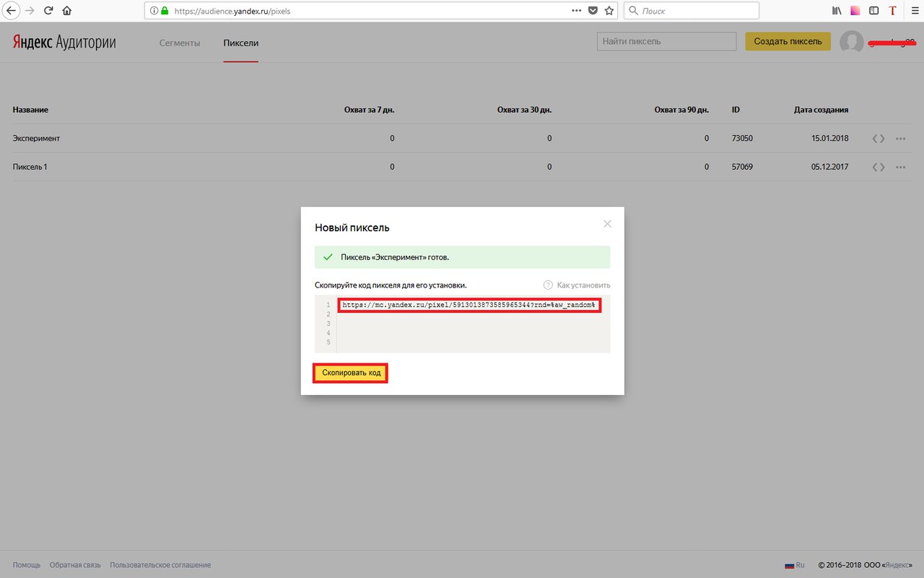The height and width of the screenshot is (578, 924).
Task: Click the Яндекс link in footer copyright
Action: pos(897,565)
